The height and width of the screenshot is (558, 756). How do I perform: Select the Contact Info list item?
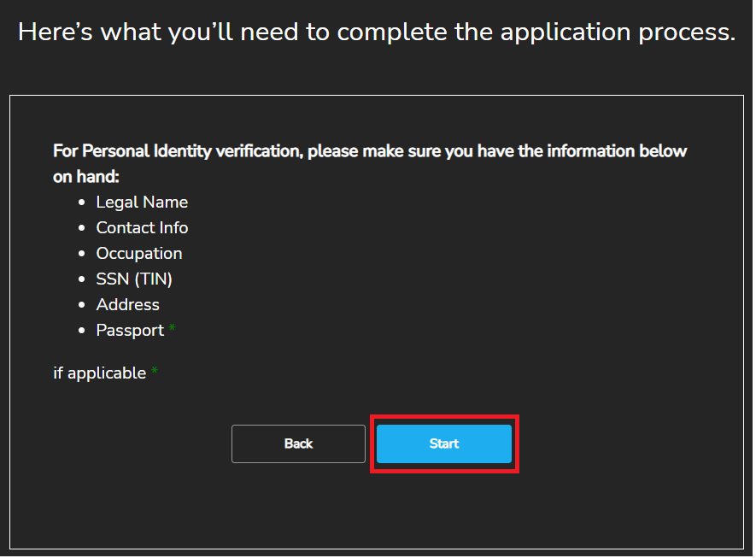coord(142,228)
